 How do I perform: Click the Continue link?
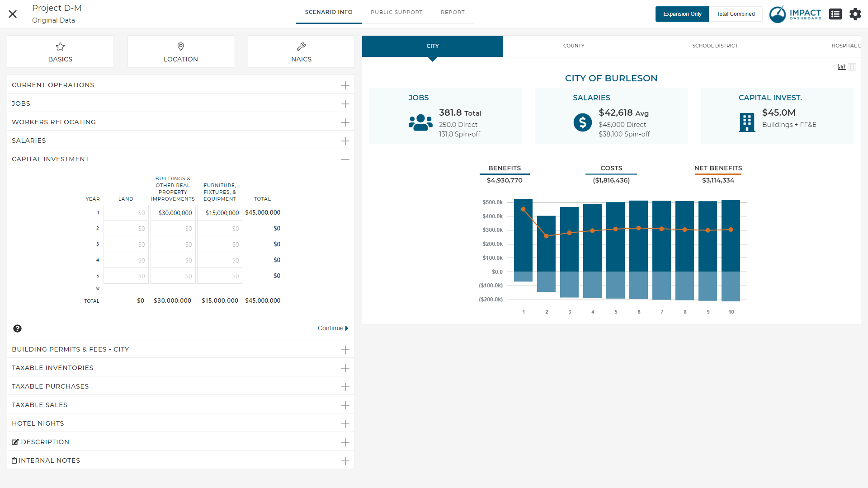333,328
